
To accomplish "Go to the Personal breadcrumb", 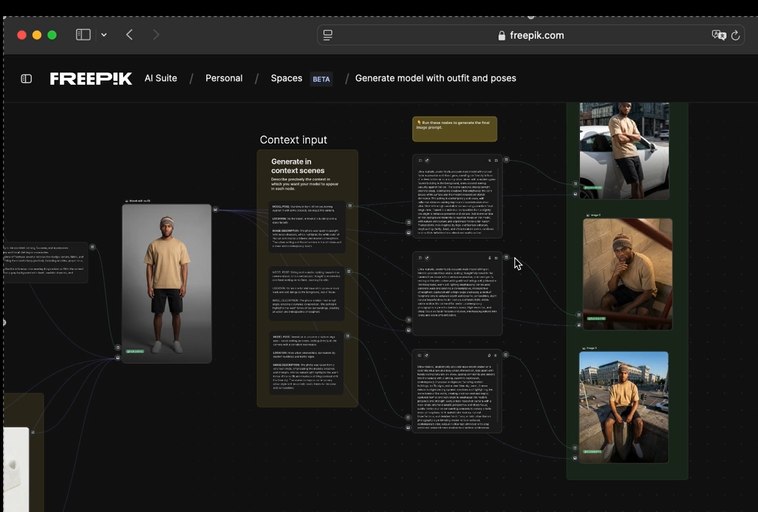I will [x=224, y=78].
